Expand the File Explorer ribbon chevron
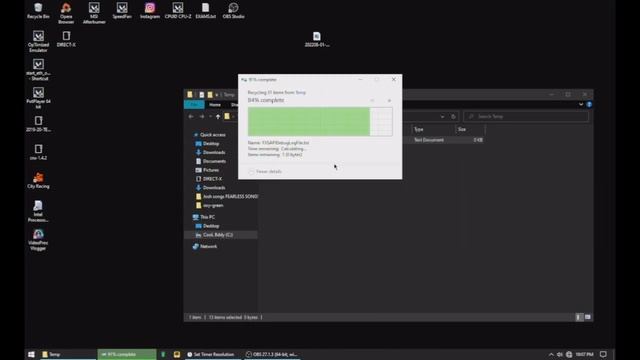Screen dimensions: 640x360 click(x=581, y=104)
